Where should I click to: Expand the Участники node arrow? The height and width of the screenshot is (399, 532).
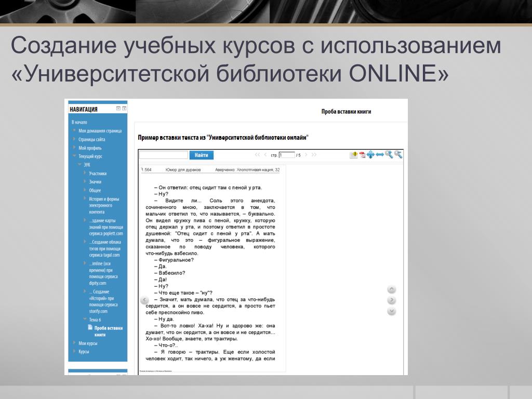click(85, 172)
